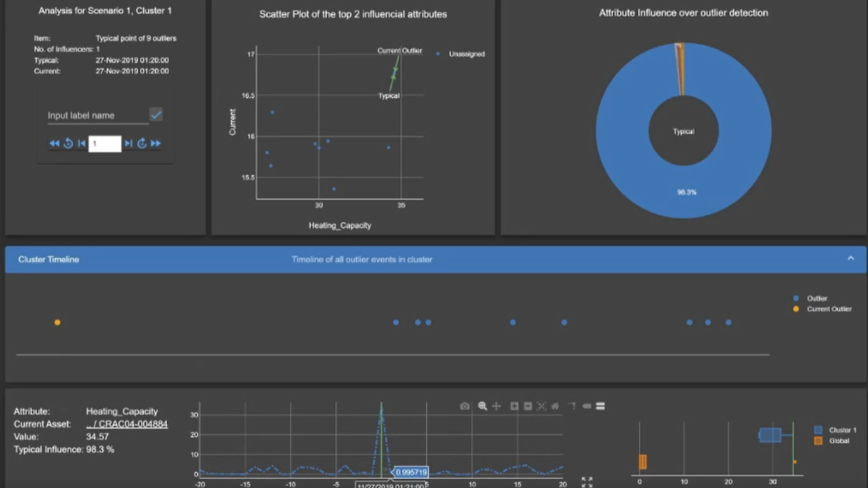This screenshot has width=868, height=488.
Task: Click the fast-forward navigation icon
Action: [156, 143]
